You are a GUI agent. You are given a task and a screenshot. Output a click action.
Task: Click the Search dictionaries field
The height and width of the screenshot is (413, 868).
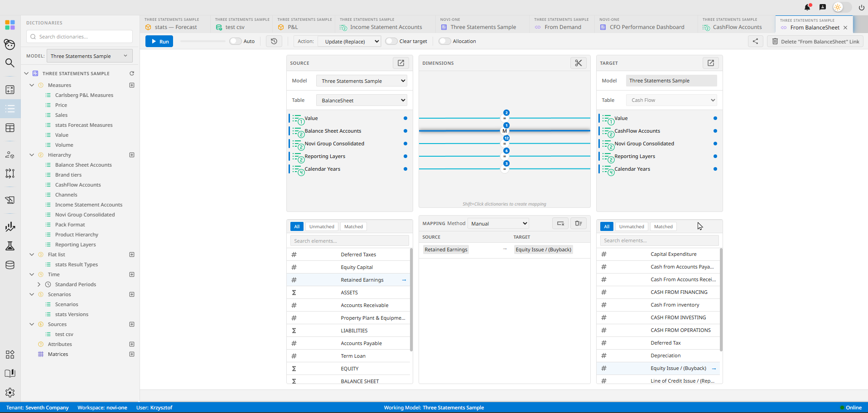pos(79,37)
